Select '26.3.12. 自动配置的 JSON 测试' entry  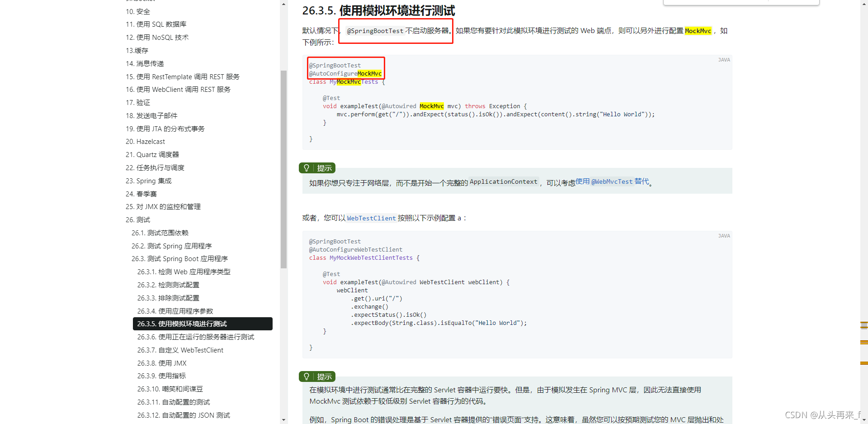click(183, 415)
